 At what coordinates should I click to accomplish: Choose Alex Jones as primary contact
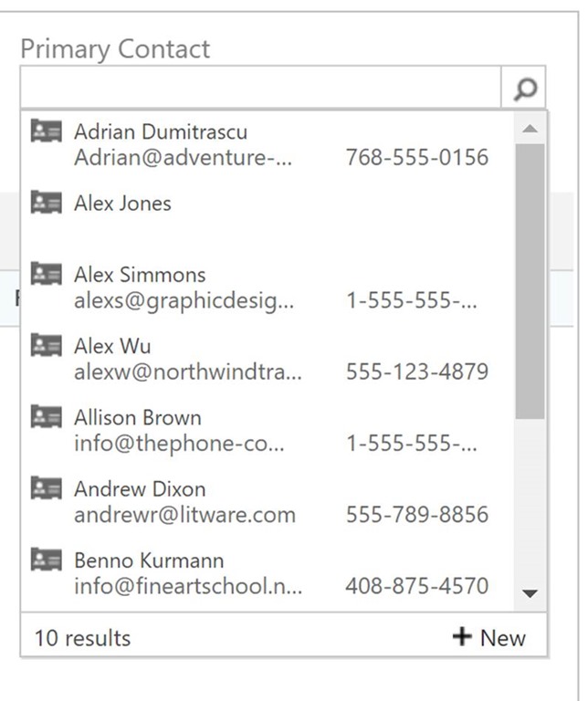[x=122, y=204]
